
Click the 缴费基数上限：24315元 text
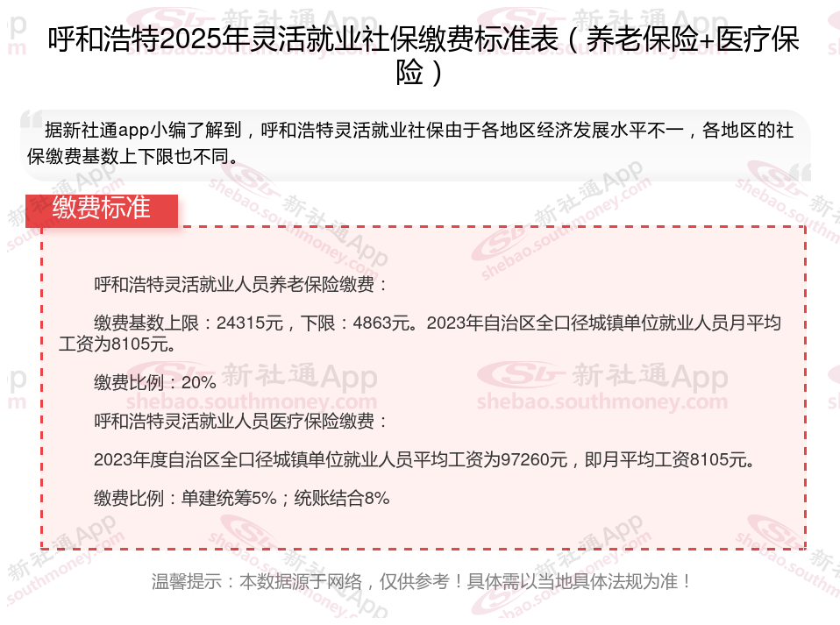189,323
